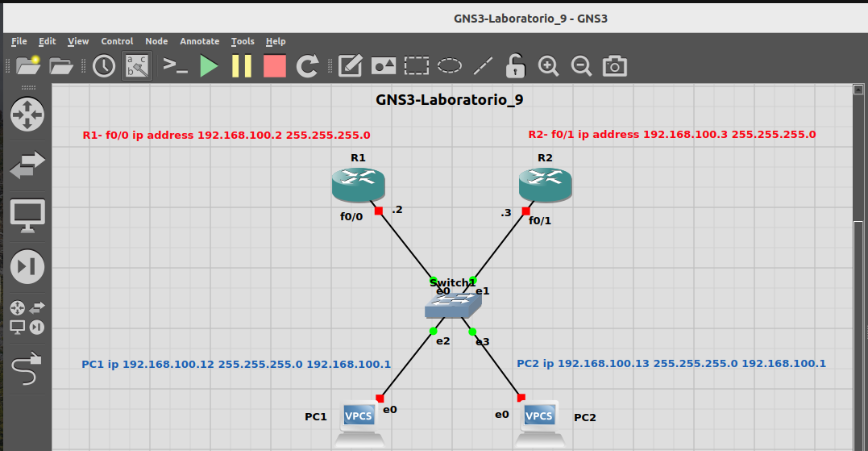Select the PC2 ip 192.168.100.13 note

(671, 363)
